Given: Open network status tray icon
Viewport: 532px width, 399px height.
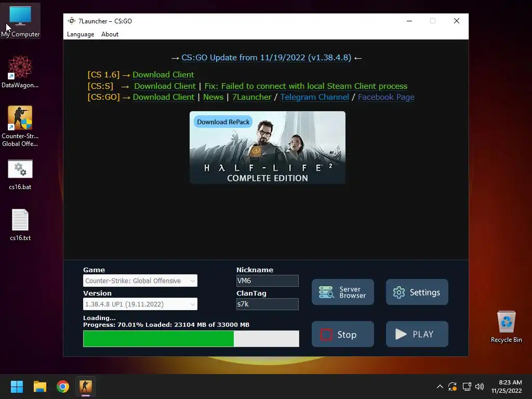Looking at the screenshot, I should (x=467, y=387).
